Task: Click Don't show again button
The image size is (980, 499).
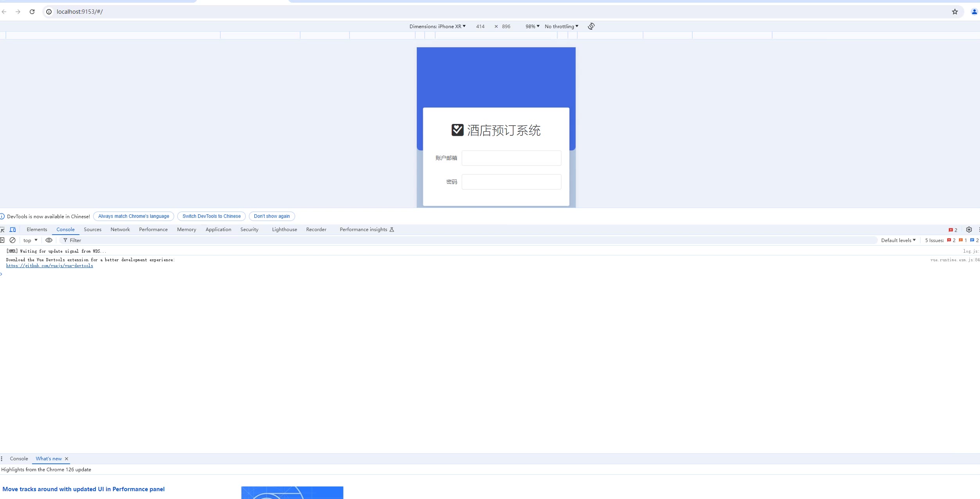Action: (272, 216)
